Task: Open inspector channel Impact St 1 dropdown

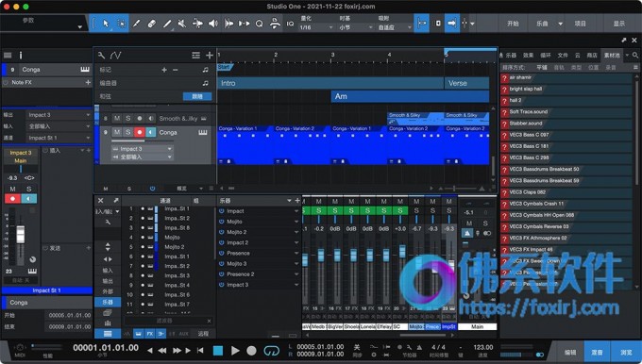Action: [x=59, y=138]
